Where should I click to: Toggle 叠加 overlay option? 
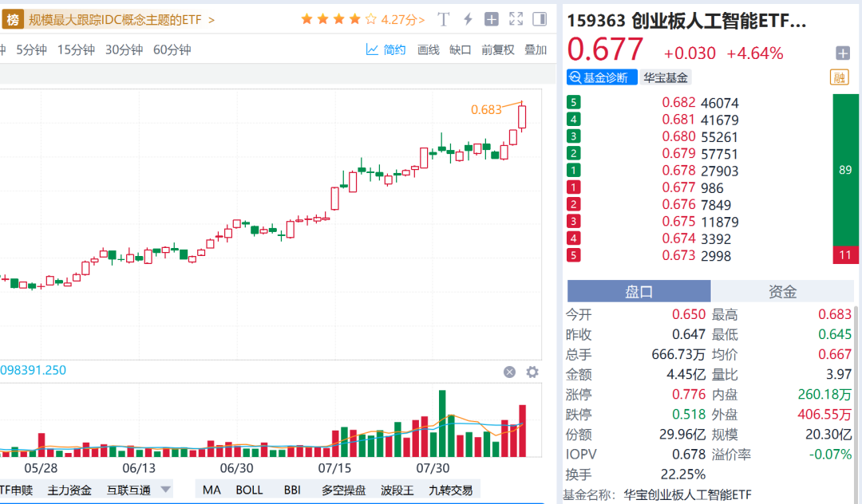click(536, 50)
